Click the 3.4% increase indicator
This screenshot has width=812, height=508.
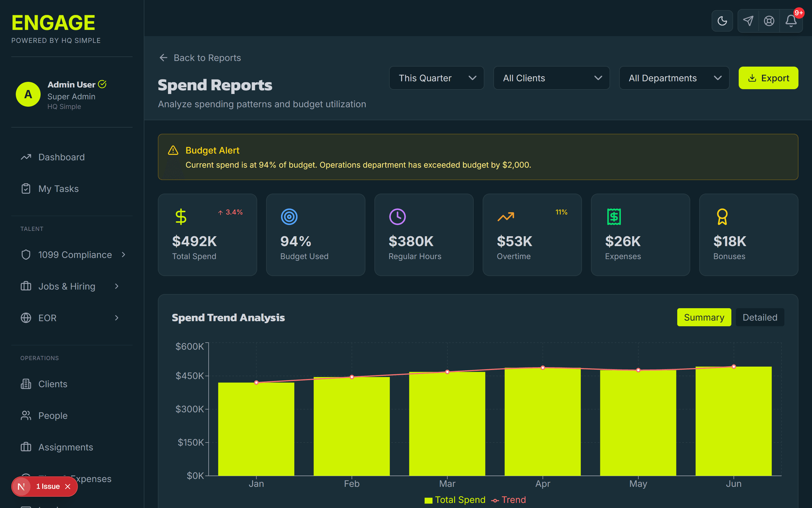230,212
